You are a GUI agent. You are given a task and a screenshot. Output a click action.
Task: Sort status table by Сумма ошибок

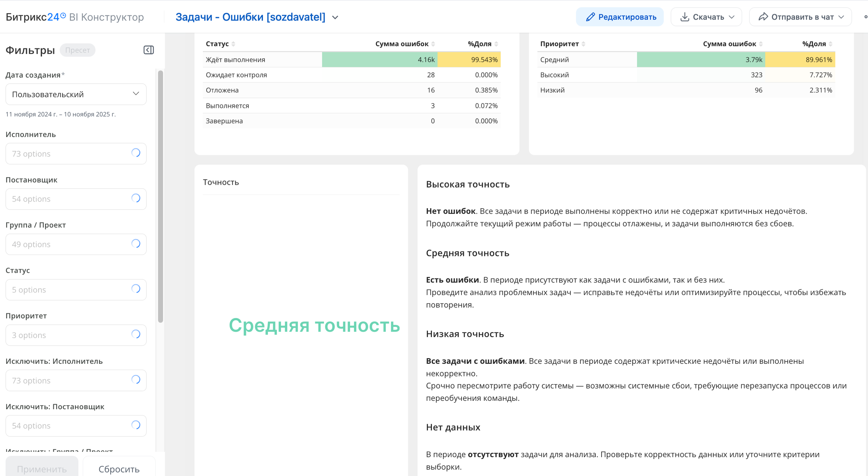coord(433,44)
